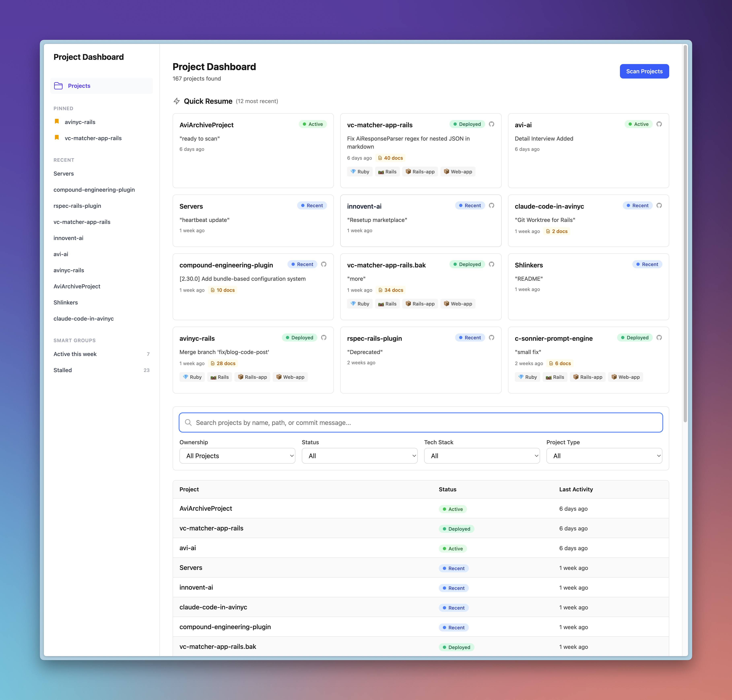The width and height of the screenshot is (732, 700).
Task: Click the Projects folder icon in the sidebar
Action: (x=59, y=85)
